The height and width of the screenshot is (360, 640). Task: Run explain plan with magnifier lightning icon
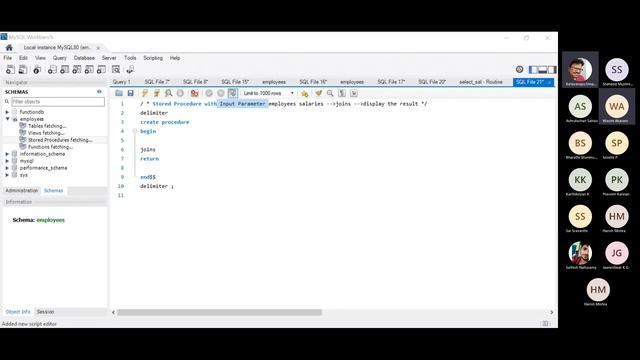pos(168,93)
